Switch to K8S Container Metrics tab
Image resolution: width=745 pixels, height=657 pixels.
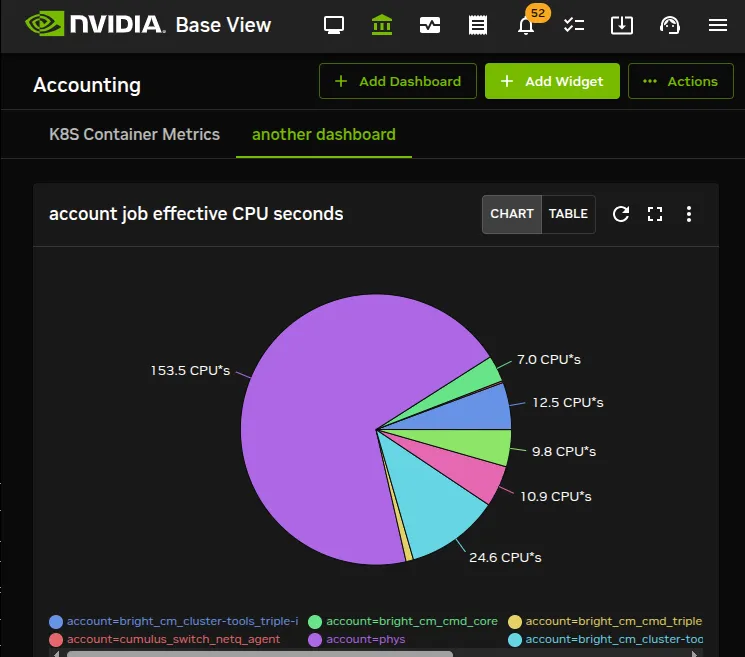point(134,134)
